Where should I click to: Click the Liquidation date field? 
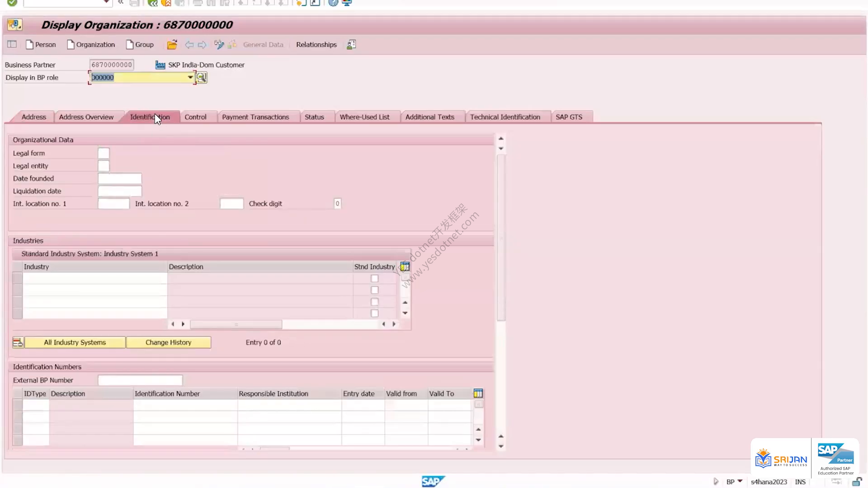pos(120,191)
